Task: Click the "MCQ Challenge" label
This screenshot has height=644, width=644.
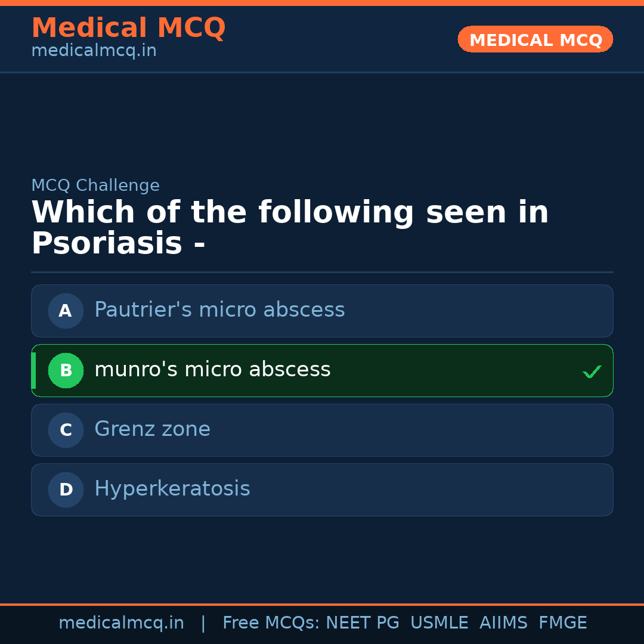Action: click(x=95, y=185)
